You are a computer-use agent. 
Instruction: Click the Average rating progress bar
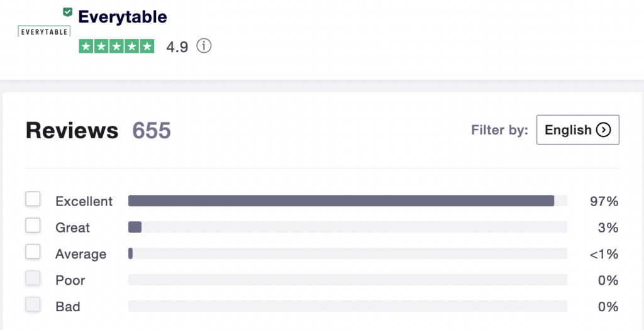click(347, 253)
